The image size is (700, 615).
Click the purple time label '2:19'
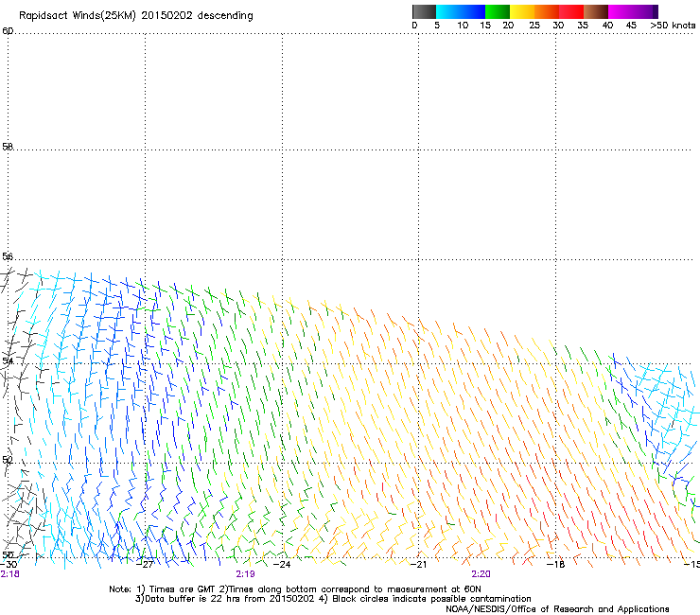246,574
